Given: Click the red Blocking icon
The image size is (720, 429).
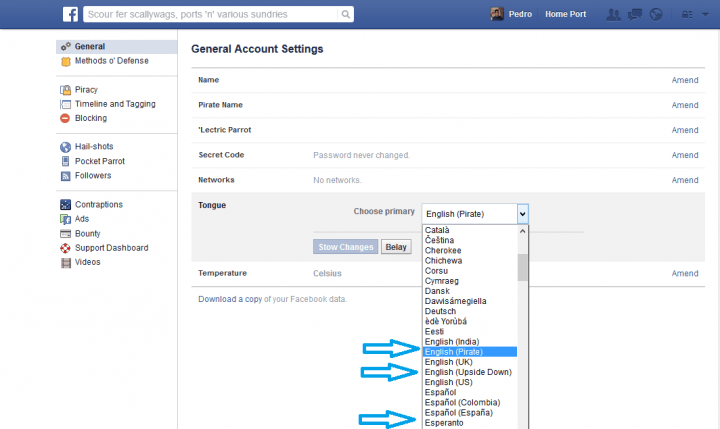Looking at the screenshot, I should [x=65, y=118].
